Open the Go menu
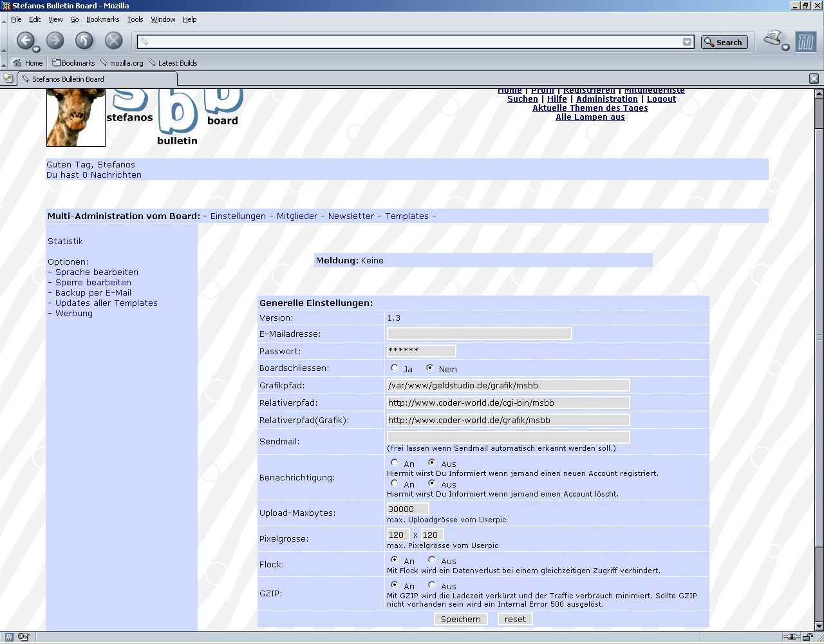 pos(75,19)
